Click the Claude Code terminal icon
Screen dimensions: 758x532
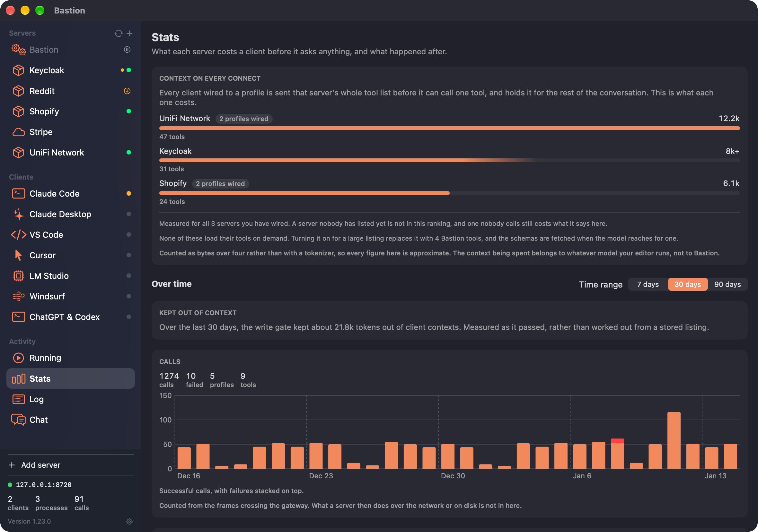pyautogui.click(x=19, y=193)
